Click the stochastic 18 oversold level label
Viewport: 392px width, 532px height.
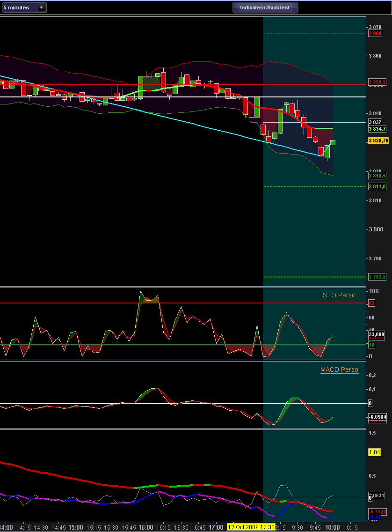[x=372, y=345]
